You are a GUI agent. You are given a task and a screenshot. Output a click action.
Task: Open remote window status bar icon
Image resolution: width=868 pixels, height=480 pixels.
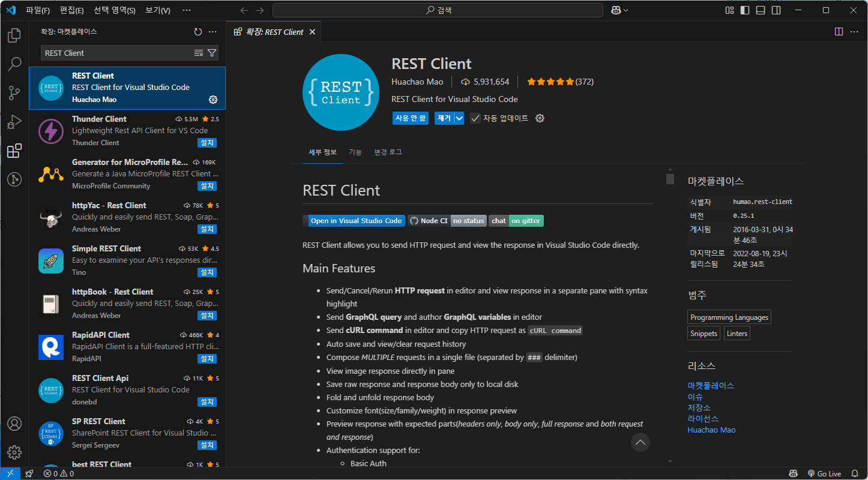click(10, 473)
